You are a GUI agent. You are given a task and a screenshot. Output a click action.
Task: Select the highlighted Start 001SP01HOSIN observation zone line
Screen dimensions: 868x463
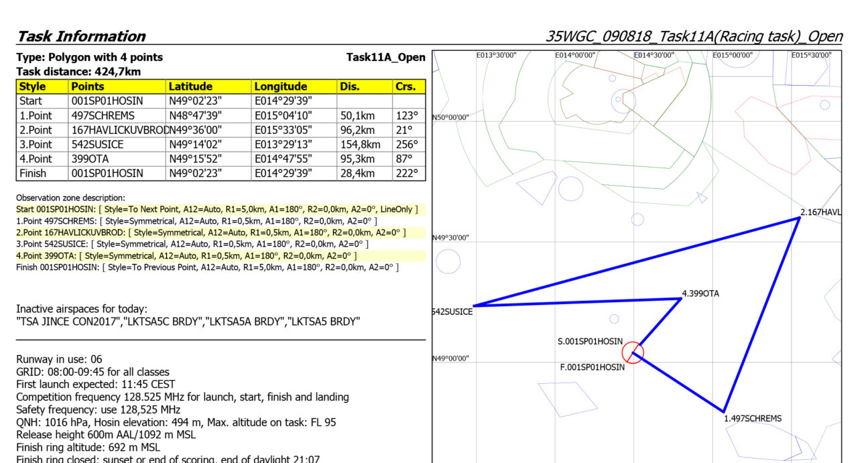[x=216, y=210]
